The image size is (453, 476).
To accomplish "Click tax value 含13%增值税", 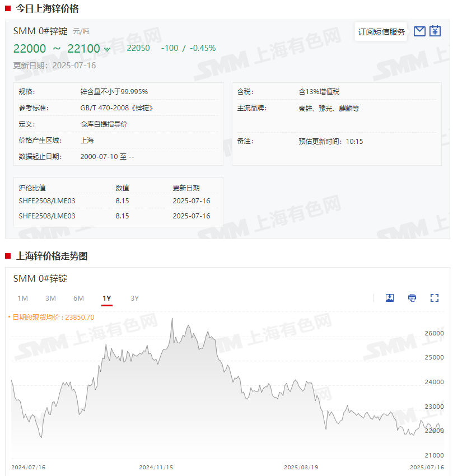I will [x=319, y=92].
